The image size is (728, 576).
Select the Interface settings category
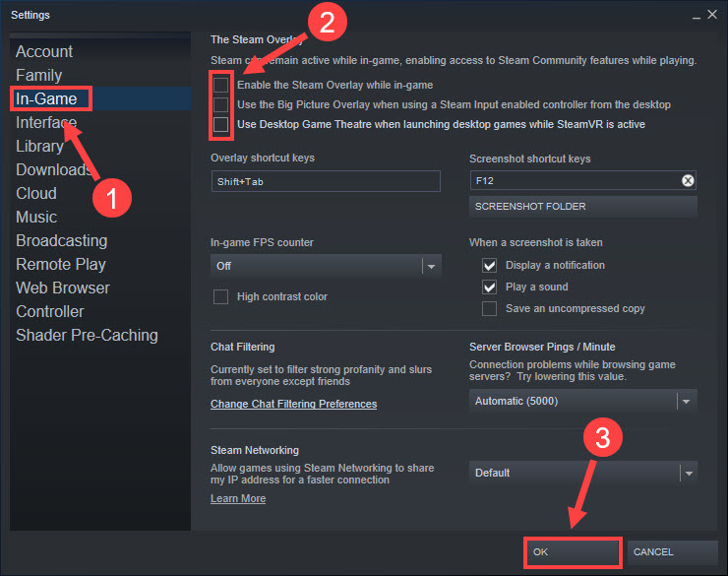click(x=46, y=123)
